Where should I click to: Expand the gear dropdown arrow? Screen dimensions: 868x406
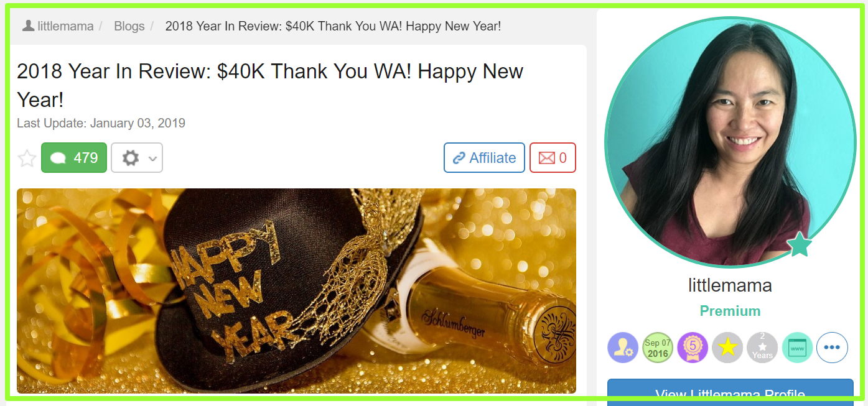pos(153,159)
